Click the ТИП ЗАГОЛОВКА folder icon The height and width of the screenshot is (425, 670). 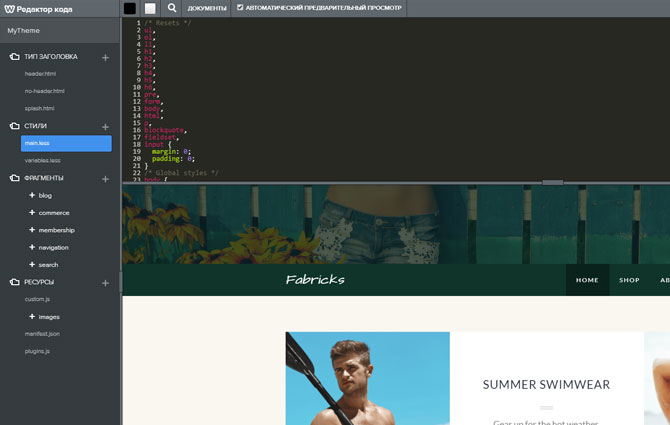click(15, 56)
